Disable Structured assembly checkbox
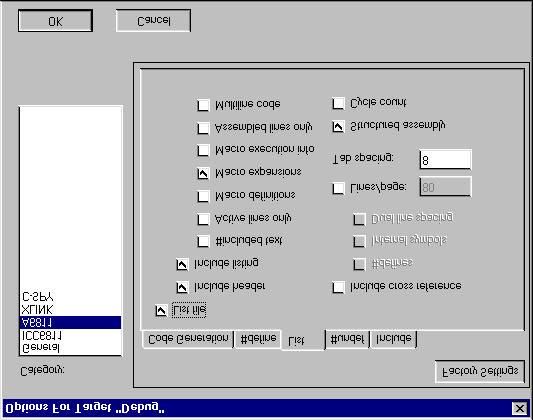Image resolution: width=533 pixels, height=420 pixels. point(338,126)
